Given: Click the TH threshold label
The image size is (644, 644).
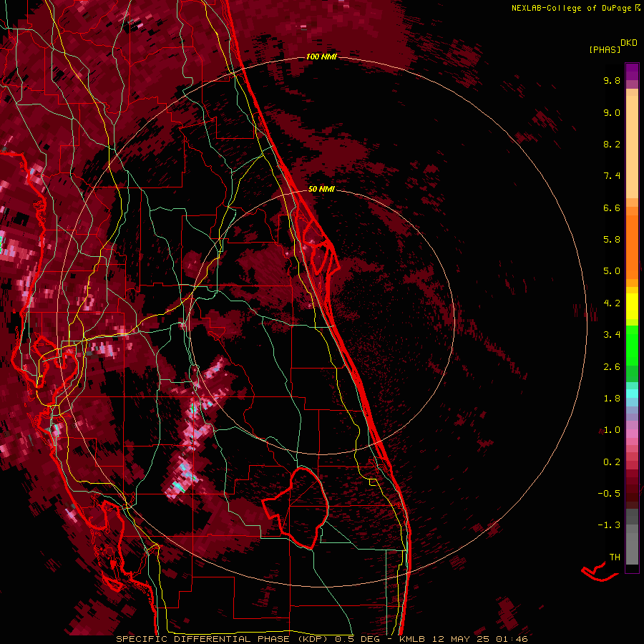Looking at the screenshot, I should [615, 557].
